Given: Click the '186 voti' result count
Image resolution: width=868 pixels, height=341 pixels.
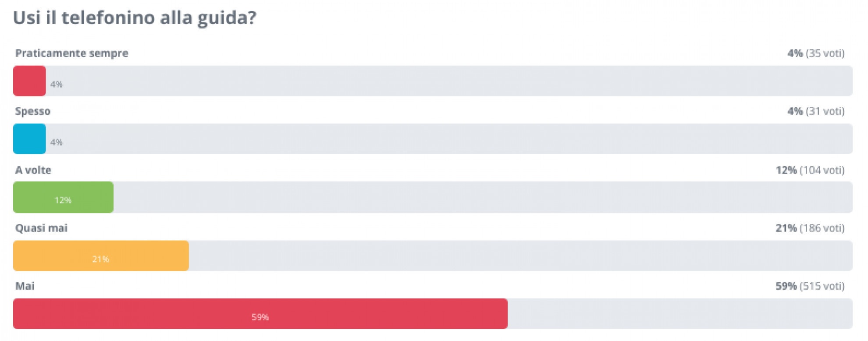Looking at the screenshot, I should [822, 228].
